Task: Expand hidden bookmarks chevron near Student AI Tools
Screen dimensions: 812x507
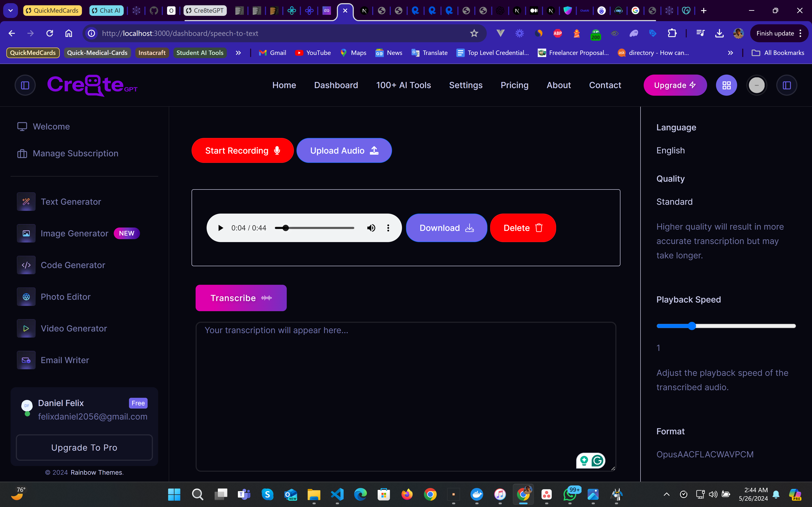Action: 238,53
